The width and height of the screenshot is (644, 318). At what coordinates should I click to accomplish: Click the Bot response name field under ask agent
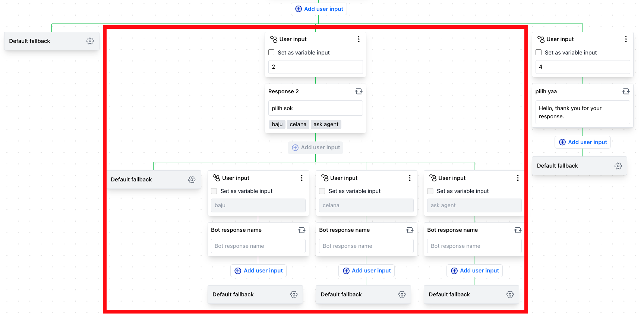coord(474,246)
